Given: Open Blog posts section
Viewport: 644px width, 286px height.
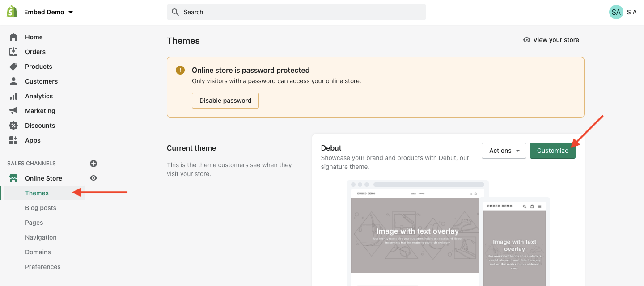Looking at the screenshot, I should pyautogui.click(x=41, y=208).
